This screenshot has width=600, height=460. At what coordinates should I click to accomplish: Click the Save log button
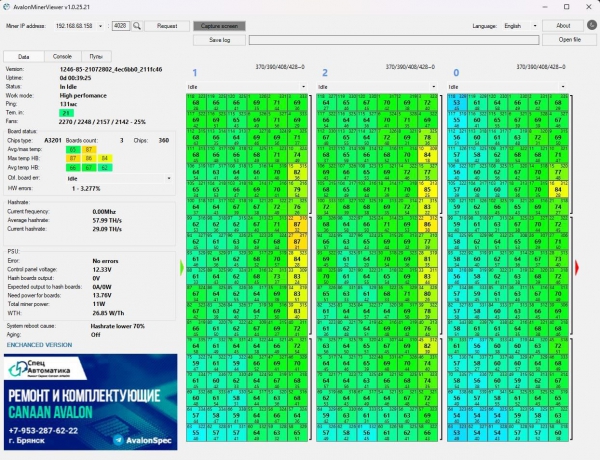(x=219, y=40)
